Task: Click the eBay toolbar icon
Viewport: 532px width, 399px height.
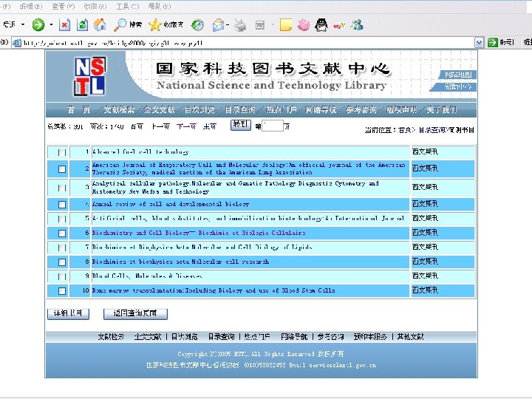Action: point(339,25)
